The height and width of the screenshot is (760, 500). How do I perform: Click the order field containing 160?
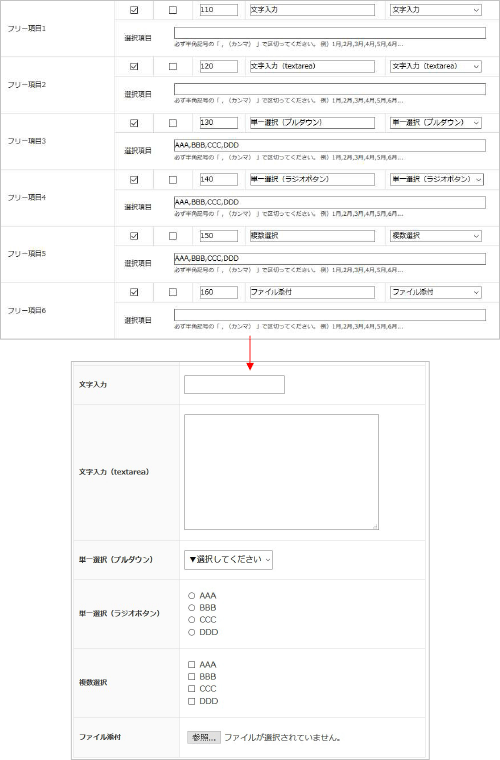tap(219, 292)
